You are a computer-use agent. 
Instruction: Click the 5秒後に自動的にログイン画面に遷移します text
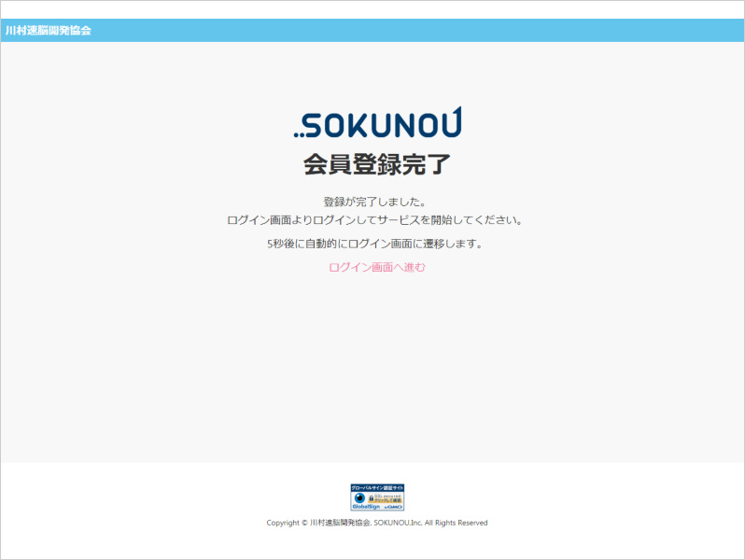375,244
